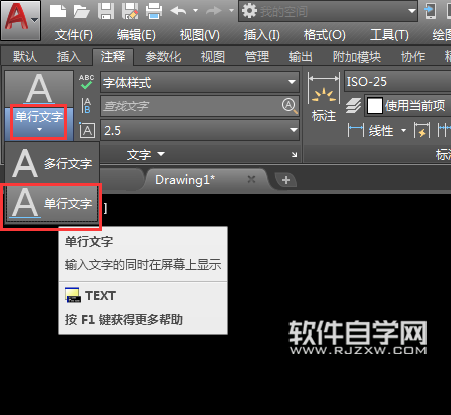The image size is (451, 415).
Task: Open the 字体样式 text style dropdown
Action: click(x=200, y=82)
